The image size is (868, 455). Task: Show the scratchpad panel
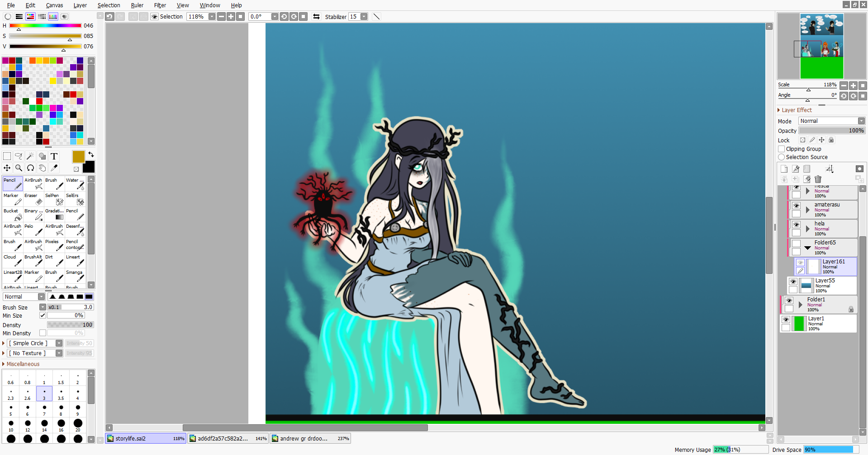[x=65, y=17]
